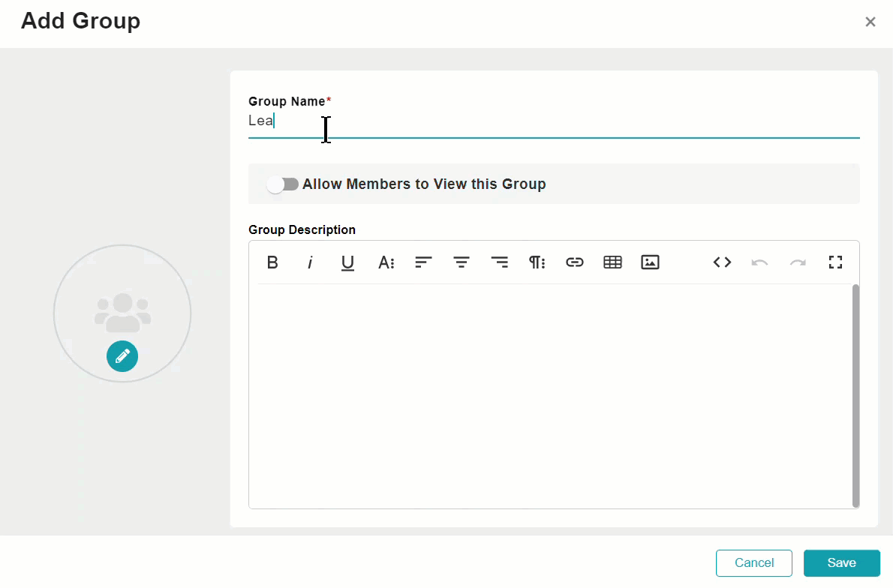893x588 pixels.
Task: Enable Allow Members to View this Group
Action: [282, 184]
